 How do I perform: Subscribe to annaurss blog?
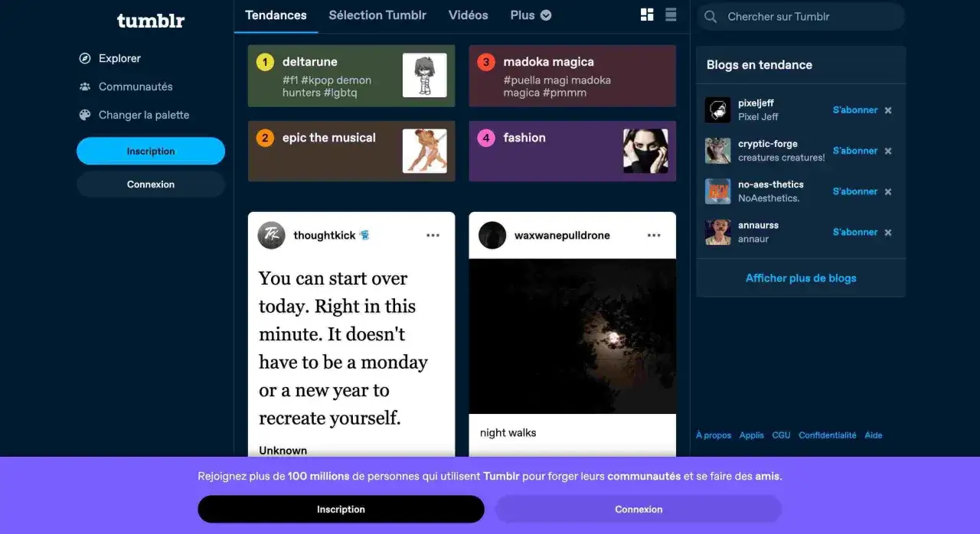click(855, 232)
